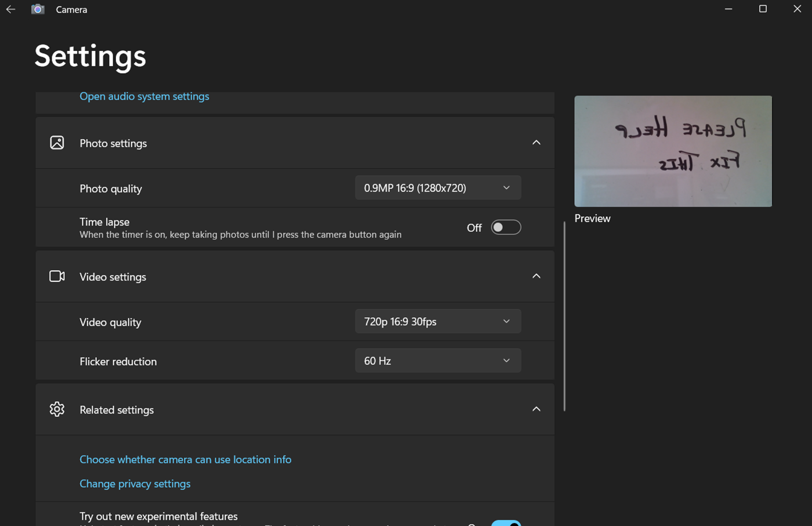Viewport: 812px width, 526px height.
Task: Disable the experimental features toggle
Action: (506, 523)
